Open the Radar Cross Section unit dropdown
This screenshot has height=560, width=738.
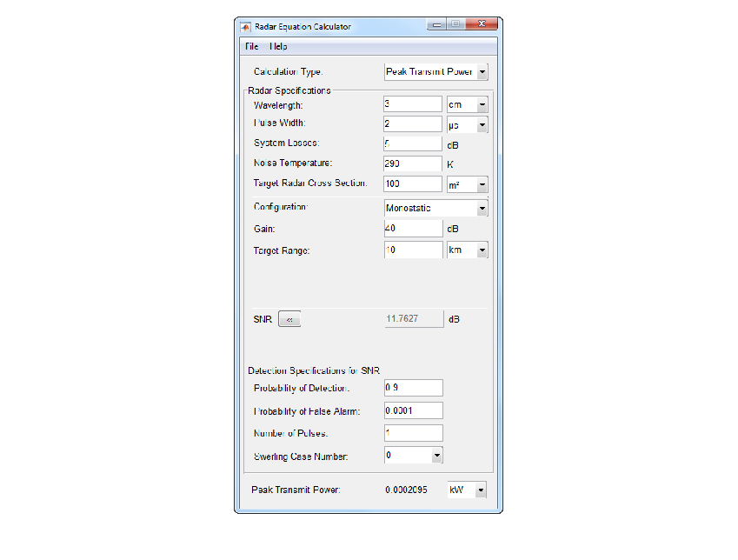[468, 184]
